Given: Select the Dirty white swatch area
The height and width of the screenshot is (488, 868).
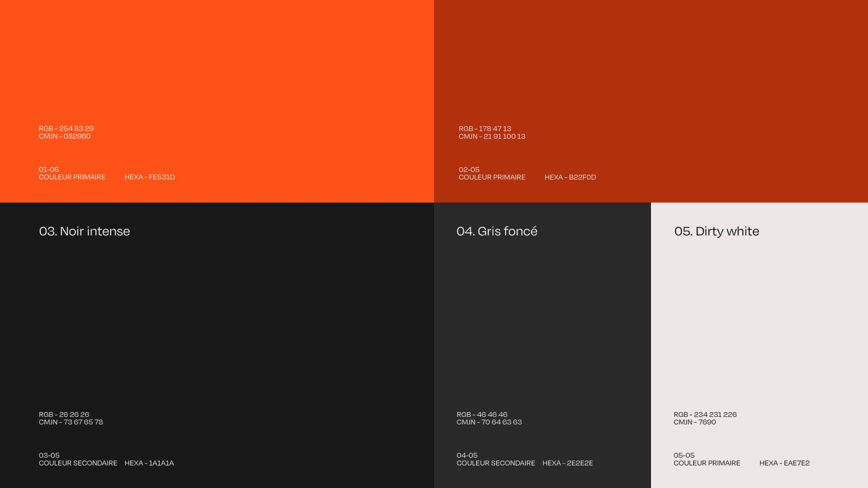Looking at the screenshot, I should point(759,325).
